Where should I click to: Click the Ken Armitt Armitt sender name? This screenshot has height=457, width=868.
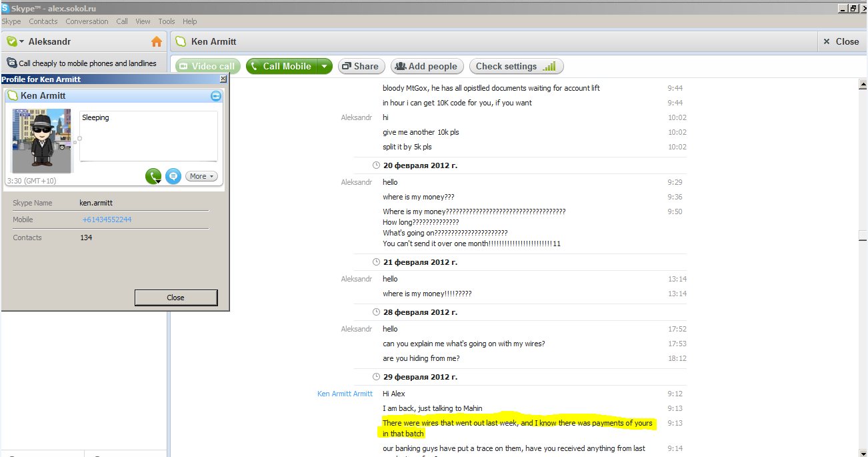[345, 394]
